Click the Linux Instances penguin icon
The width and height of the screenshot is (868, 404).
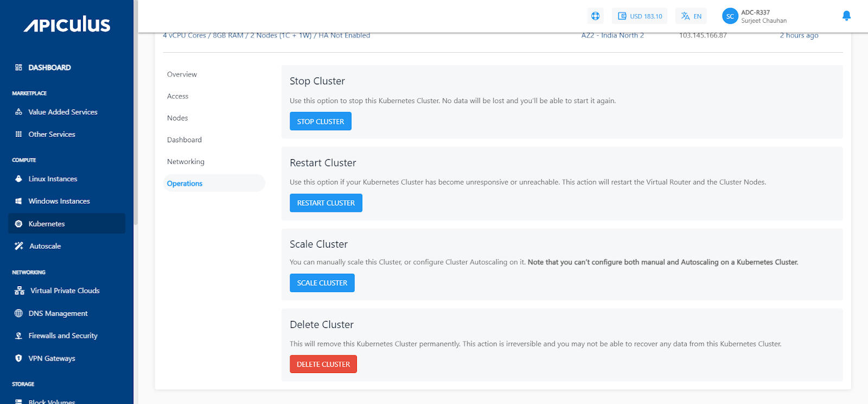(18, 179)
